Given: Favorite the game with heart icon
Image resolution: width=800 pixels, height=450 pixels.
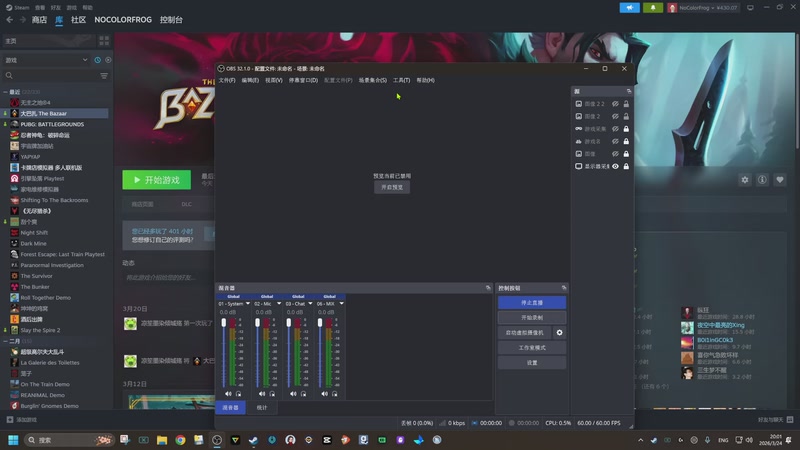Looking at the screenshot, I should 780,180.
